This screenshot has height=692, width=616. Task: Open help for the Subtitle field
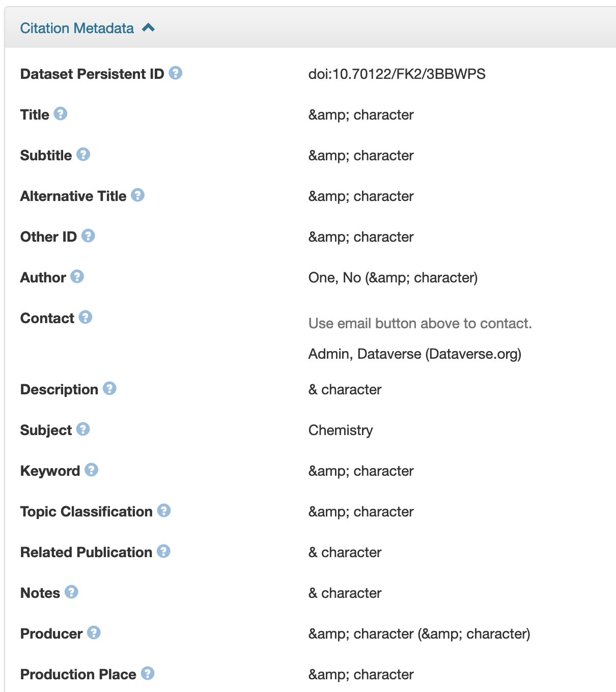[83, 154]
